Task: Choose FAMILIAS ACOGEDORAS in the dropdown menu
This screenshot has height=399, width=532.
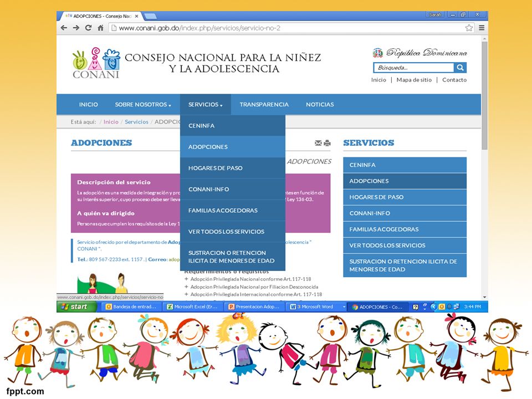Action: click(233, 211)
